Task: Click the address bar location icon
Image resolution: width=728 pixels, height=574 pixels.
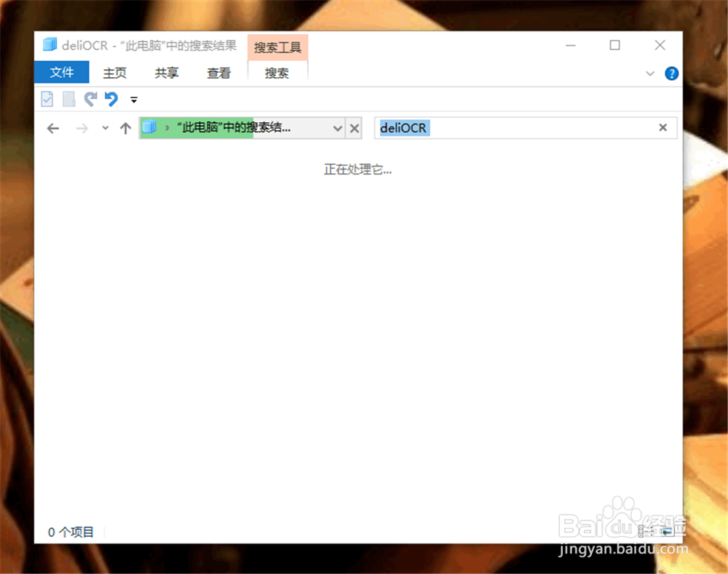Action: (x=149, y=127)
